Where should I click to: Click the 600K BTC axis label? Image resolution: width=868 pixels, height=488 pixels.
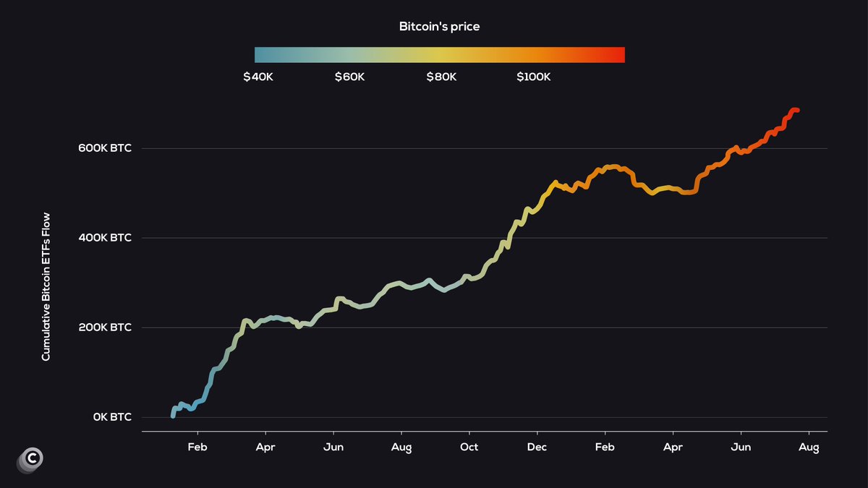pyautogui.click(x=106, y=148)
